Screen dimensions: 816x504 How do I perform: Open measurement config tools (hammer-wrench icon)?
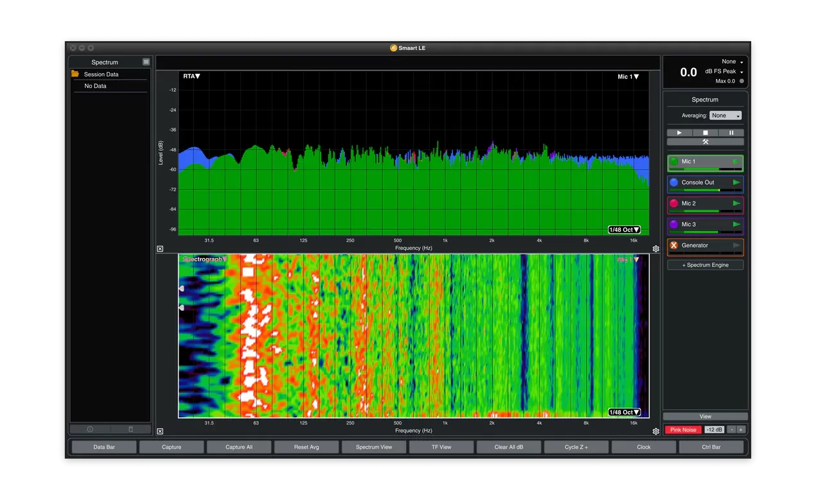click(x=705, y=142)
